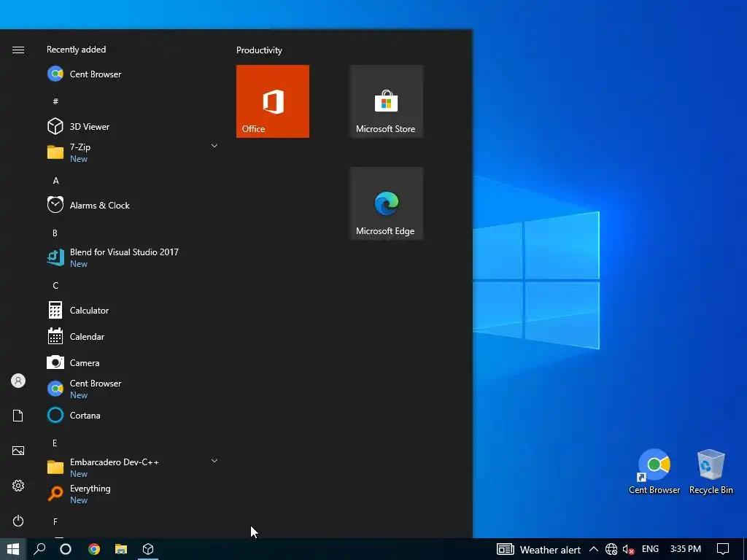Launch Cortana from the app list

[x=132, y=415]
